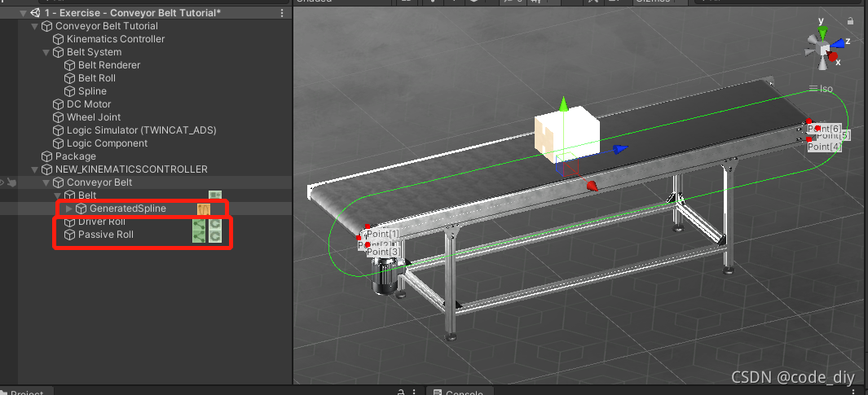
Task: Click the green joint icon on Driver Roll row
Action: 199,224
